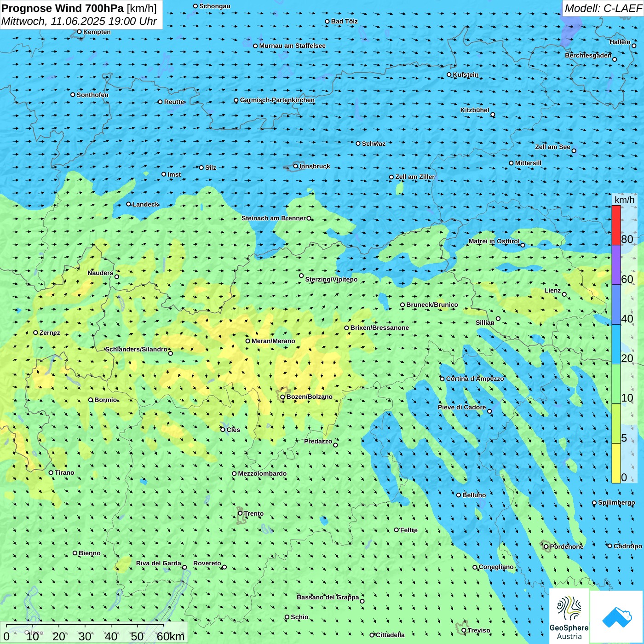Click the 'Conegliano' label
The image size is (644, 644).
pyautogui.click(x=496, y=567)
